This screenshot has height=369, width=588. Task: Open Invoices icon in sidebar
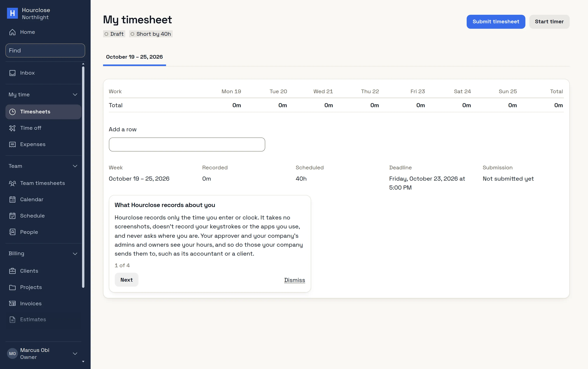pos(12,303)
